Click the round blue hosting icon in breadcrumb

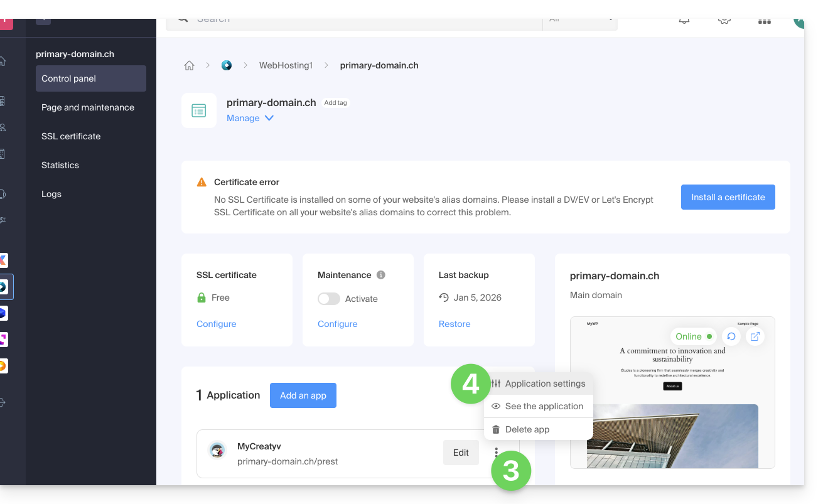(227, 65)
